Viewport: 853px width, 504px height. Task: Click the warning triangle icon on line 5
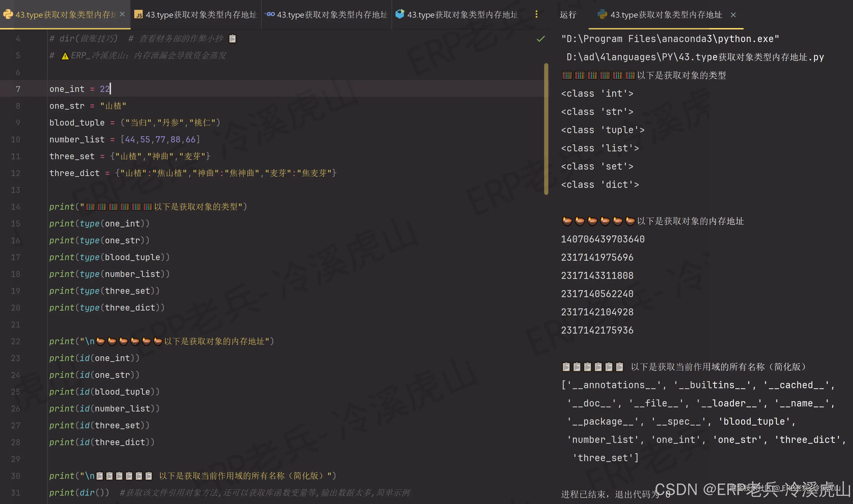(x=65, y=56)
